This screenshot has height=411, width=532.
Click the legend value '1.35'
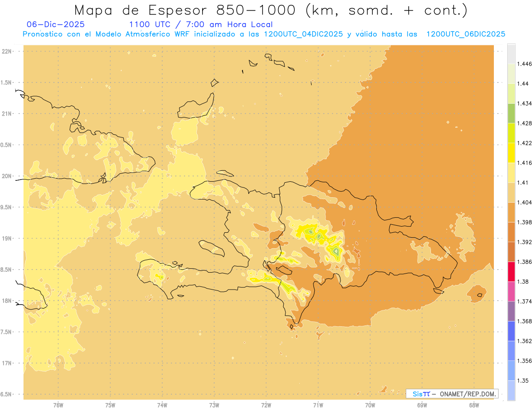coord(523,380)
